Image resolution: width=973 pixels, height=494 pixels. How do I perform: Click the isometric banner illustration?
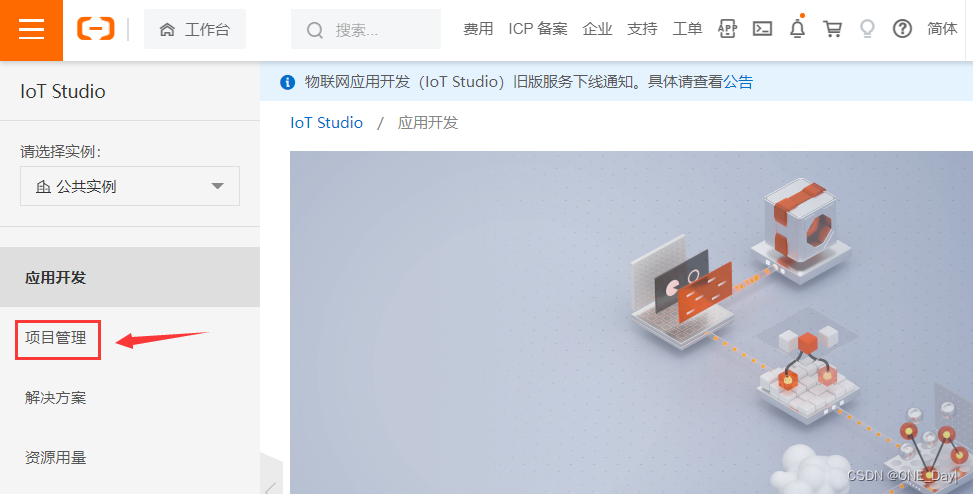[x=631, y=323]
